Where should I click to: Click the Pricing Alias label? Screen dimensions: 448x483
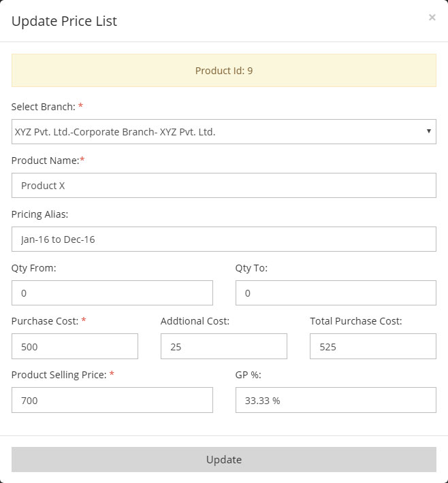39,214
